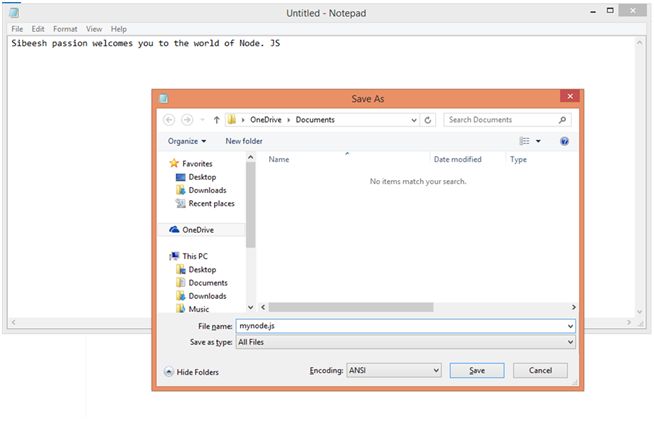Refresh the Documents folder listing
Image resolution: width=654 pixels, height=421 pixels.
pyautogui.click(x=428, y=120)
